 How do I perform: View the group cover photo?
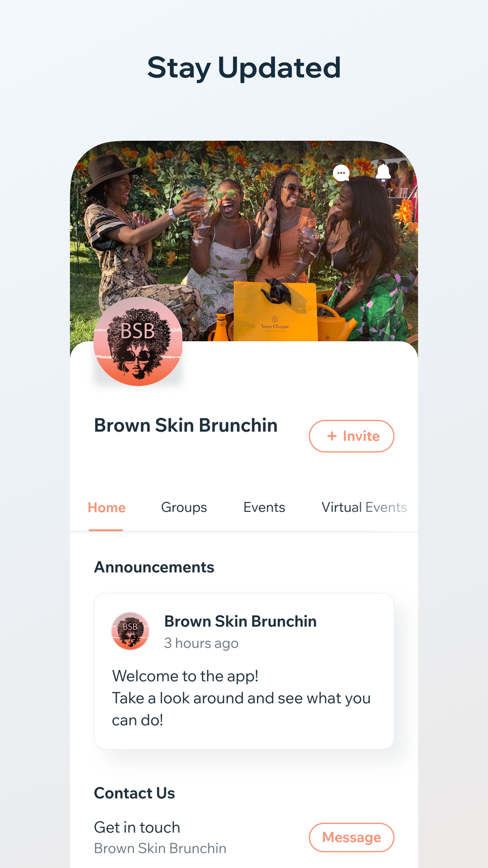(244, 241)
